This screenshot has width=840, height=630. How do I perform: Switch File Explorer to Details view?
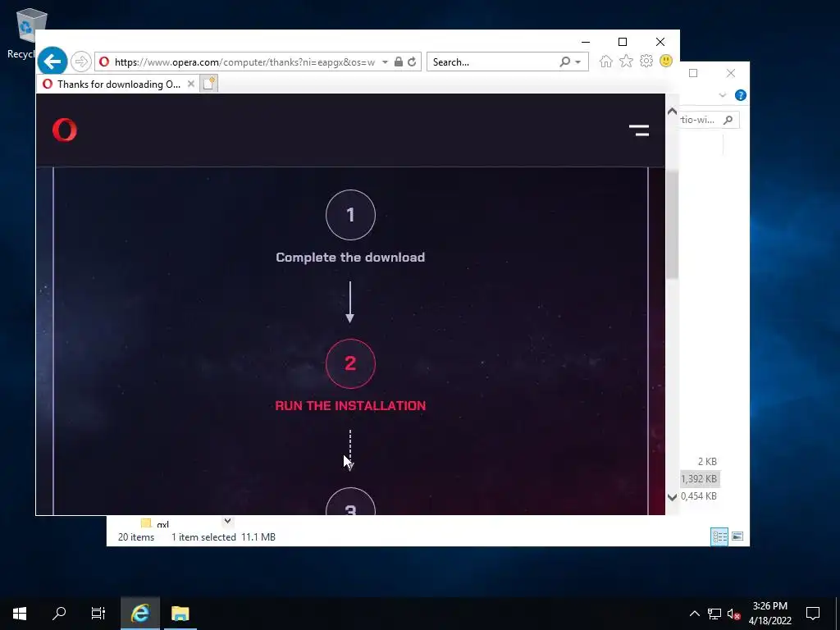pyautogui.click(x=719, y=536)
